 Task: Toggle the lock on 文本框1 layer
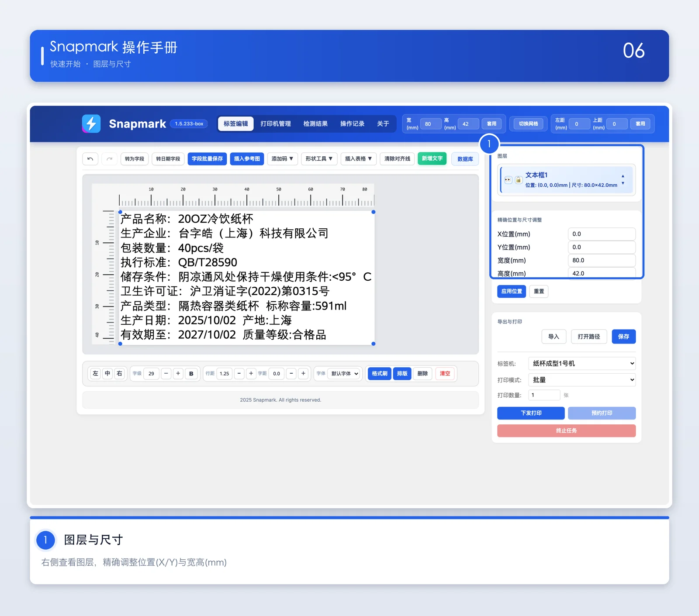coord(518,180)
